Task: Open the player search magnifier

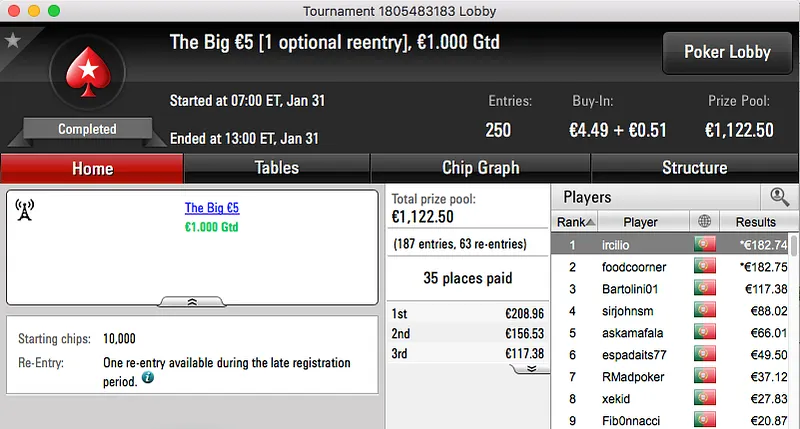Action: pyautogui.click(x=779, y=197)
